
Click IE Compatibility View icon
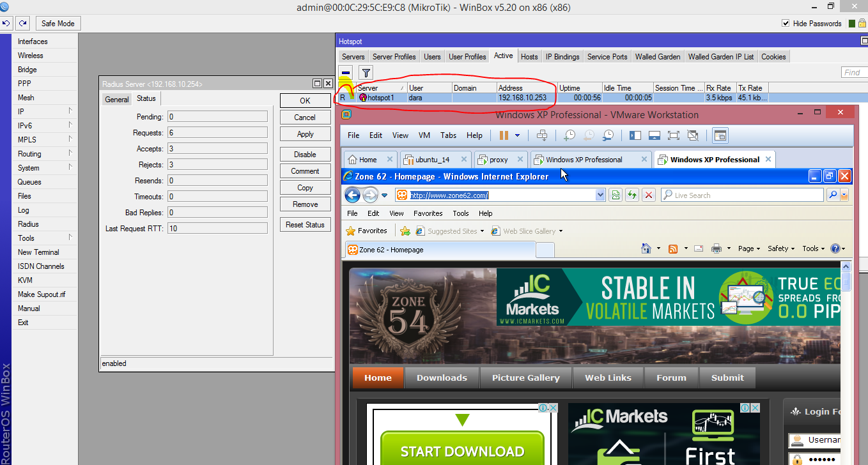click(615, 195)
